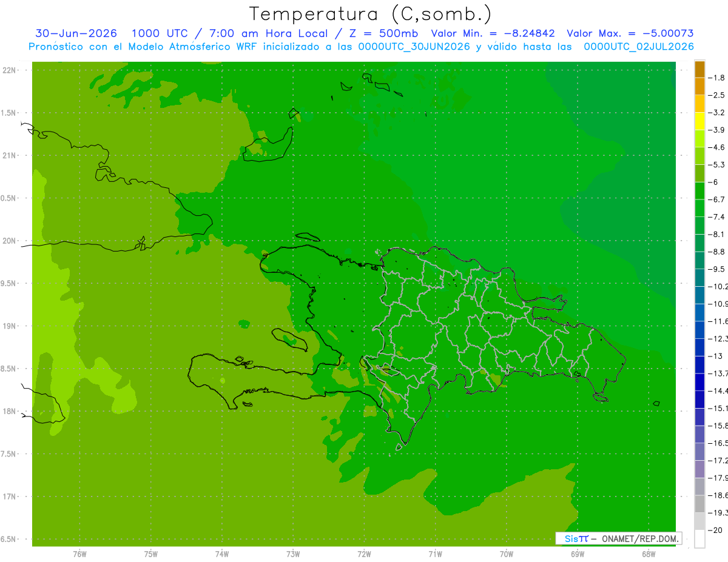728x562 pixels.
Task: Click the '-3.2' colorbar value
Action: (717, 113)
